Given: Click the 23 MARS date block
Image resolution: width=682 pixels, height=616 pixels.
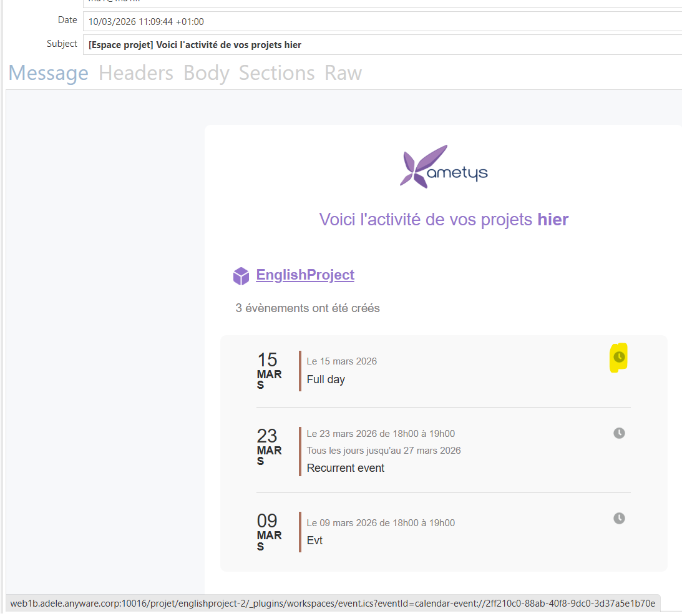Looking at the screenshot, I should pyautogui.click(x=269, y=446).
